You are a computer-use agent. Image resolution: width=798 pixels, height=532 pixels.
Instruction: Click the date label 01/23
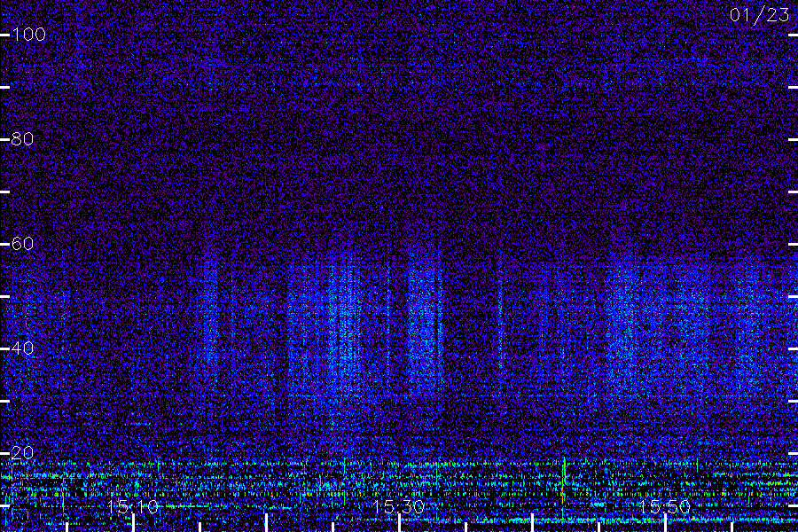point(759,15)
